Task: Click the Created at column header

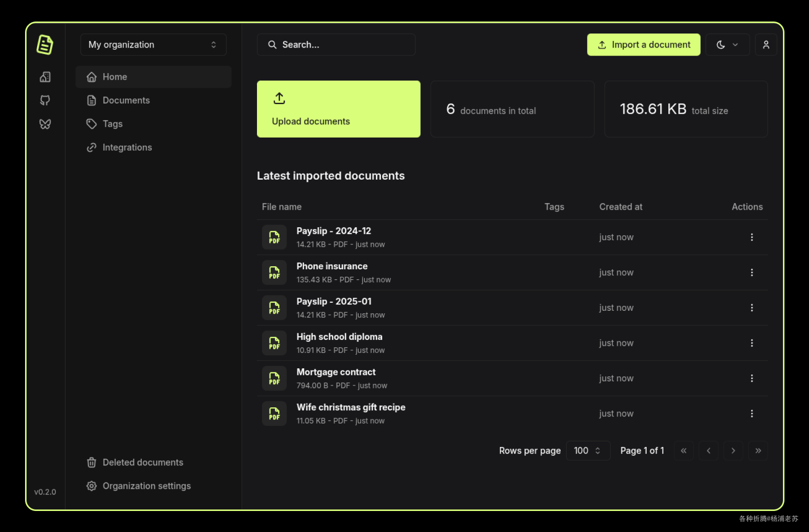Action: point(621,207)
